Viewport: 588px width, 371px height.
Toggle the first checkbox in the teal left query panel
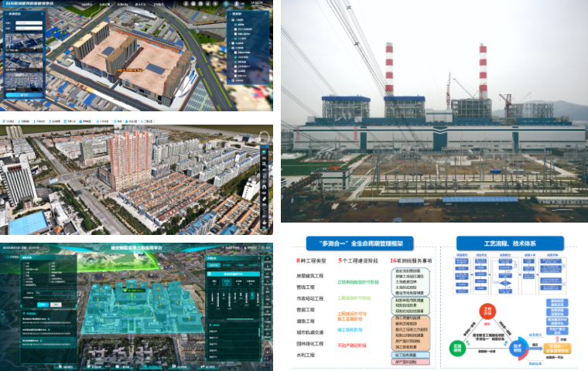coord(25,264)
